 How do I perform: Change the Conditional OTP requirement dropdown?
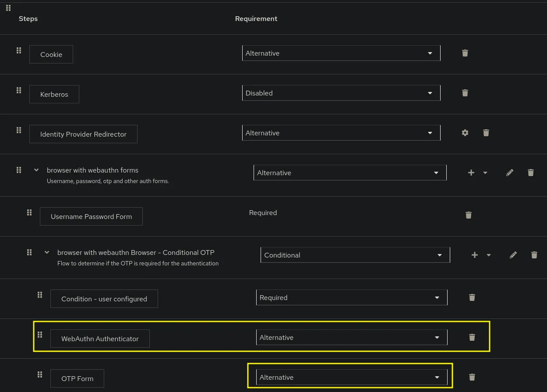pyautogui.click(x=355, y=255)
